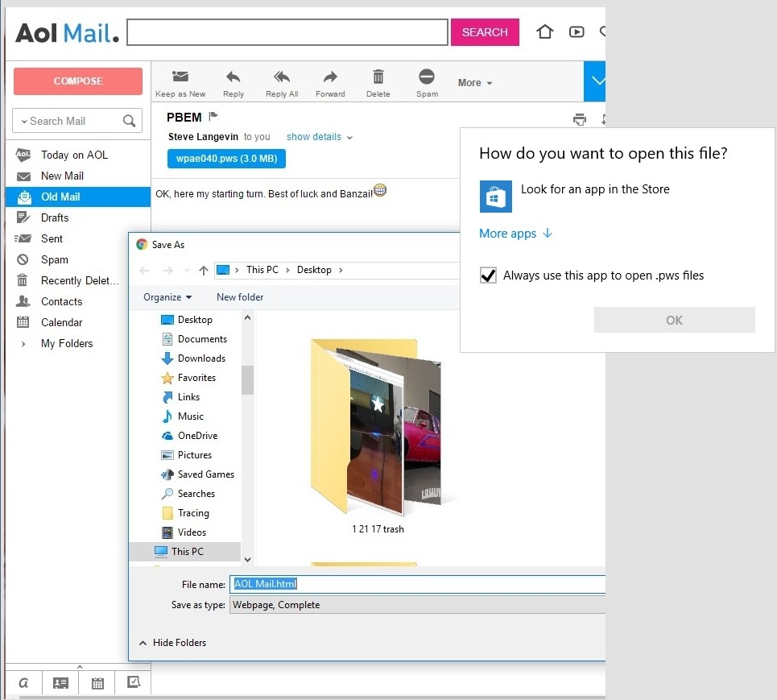Open the AOL home icon
Screen dimensions: 777x700
544,31
